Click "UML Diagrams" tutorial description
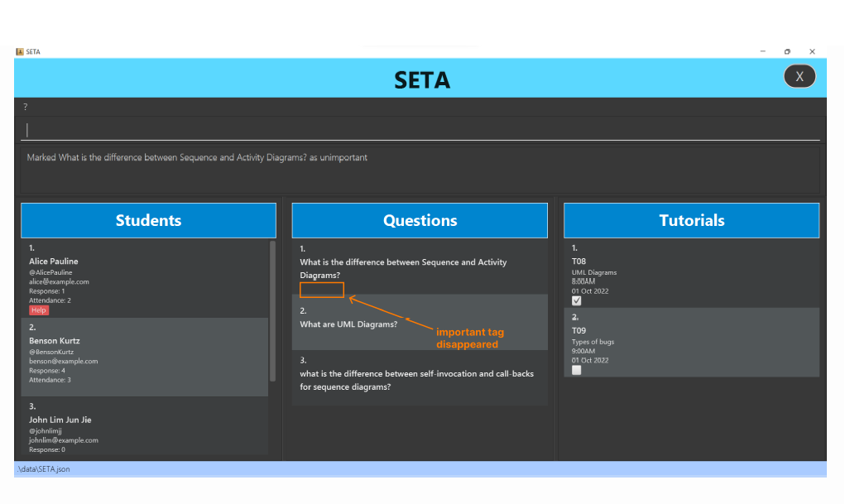The image size is (850, 504). (594, 272)
